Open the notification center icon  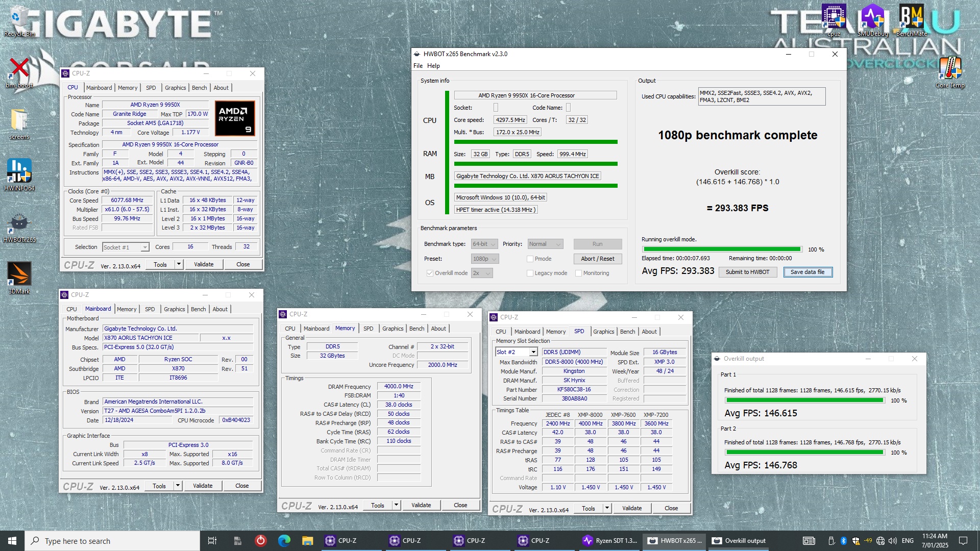[963, 541]
